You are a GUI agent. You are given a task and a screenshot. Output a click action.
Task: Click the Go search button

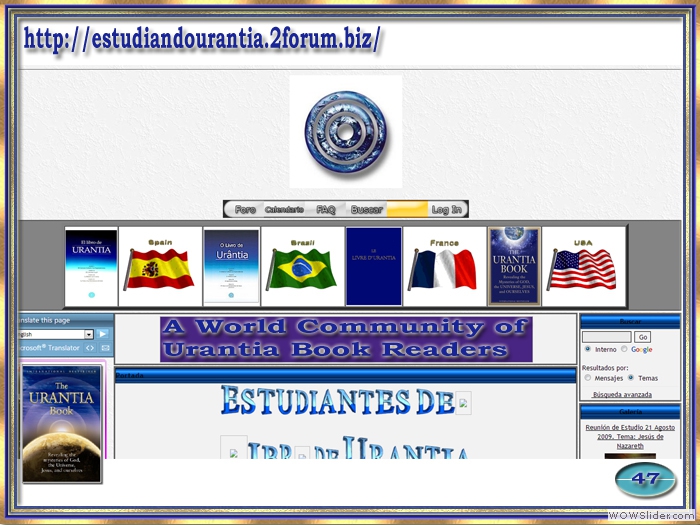(643, 337)
